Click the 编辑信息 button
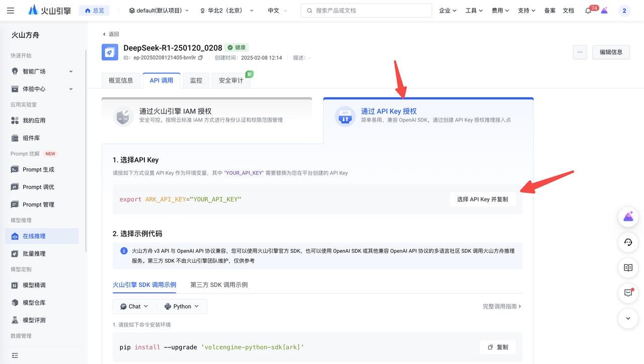The height and width of the screenshot is (364, 644). pyautogui.click(x=611, y=52)
